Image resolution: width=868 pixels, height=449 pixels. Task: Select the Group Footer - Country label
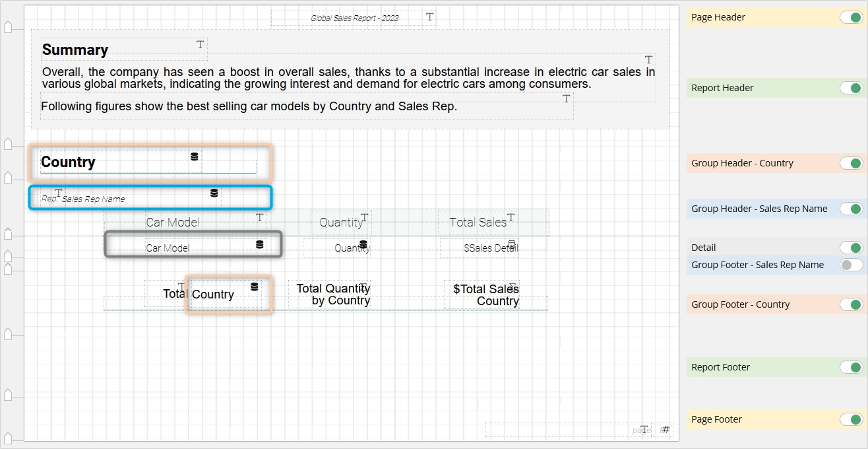tap(740, 304)
